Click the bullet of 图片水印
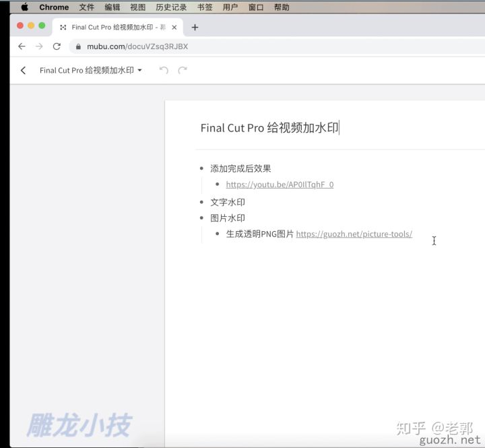This screenshot has height=448, width=485. point(201,218)
